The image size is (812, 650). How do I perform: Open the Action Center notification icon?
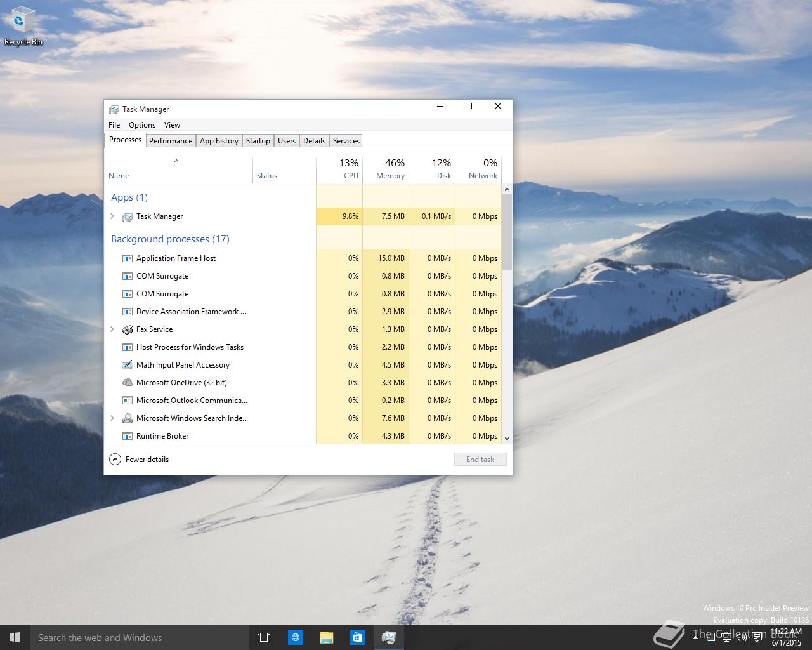[757, 637]
